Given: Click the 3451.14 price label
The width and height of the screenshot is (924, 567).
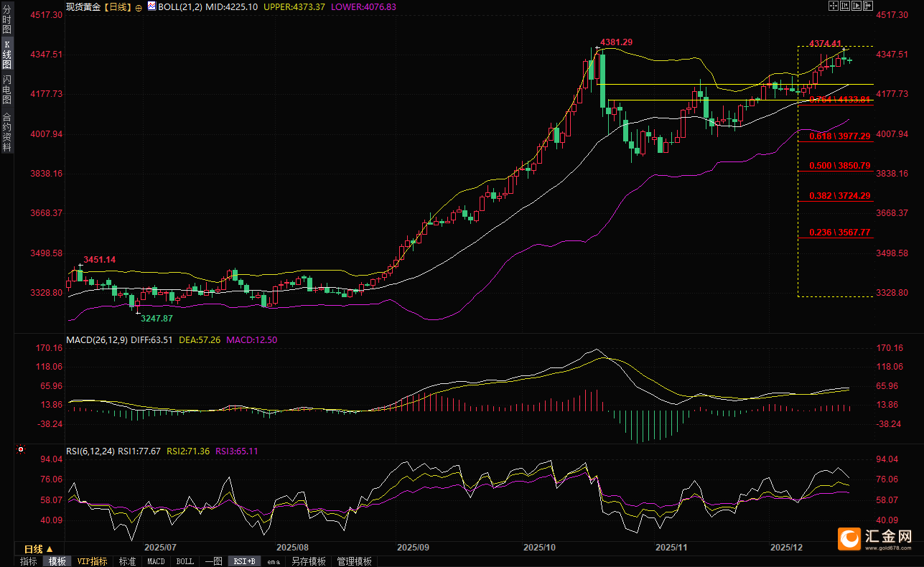Looking at the screenshot, I should [x=100, y=259].
